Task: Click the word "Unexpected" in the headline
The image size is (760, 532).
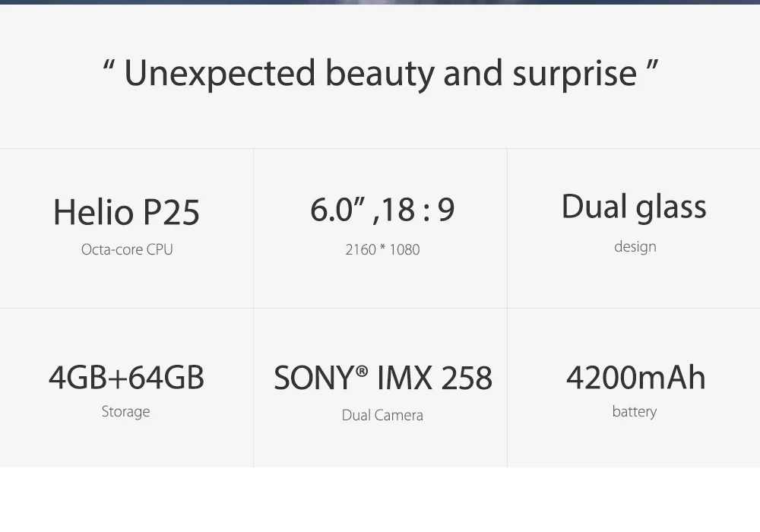Action: 220,74
